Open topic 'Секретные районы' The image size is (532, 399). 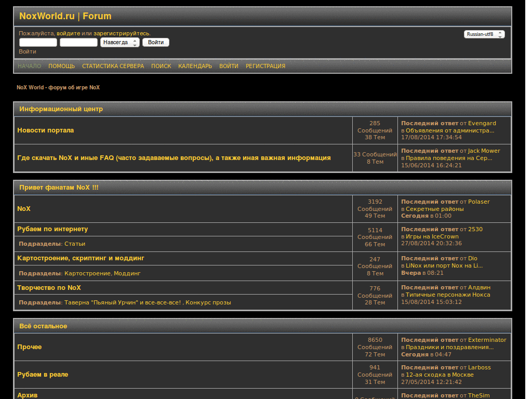click(x=435, y=209)
